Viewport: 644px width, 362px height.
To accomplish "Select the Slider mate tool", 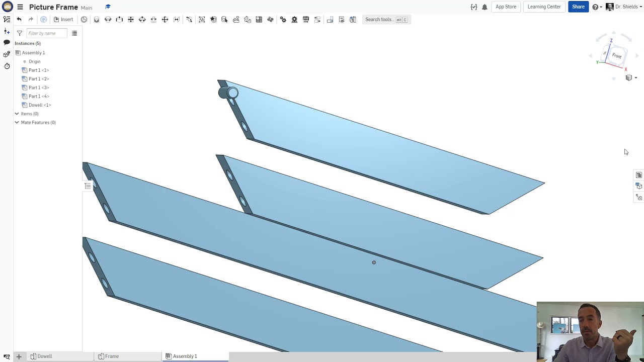I will 119,20.
